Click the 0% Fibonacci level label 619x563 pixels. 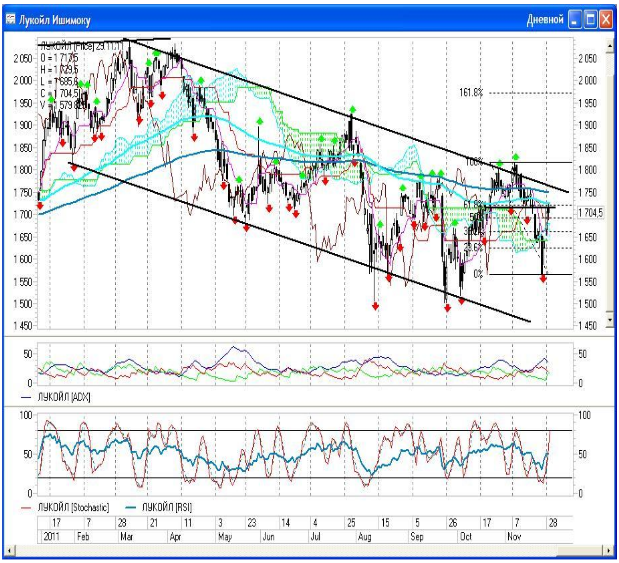[478, 274]
